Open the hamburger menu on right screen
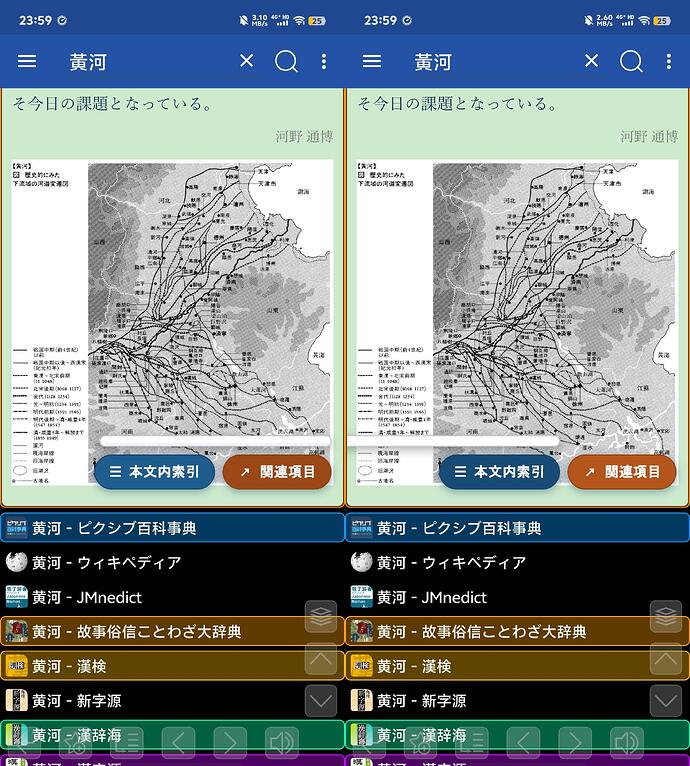 [x=372, y=62]
